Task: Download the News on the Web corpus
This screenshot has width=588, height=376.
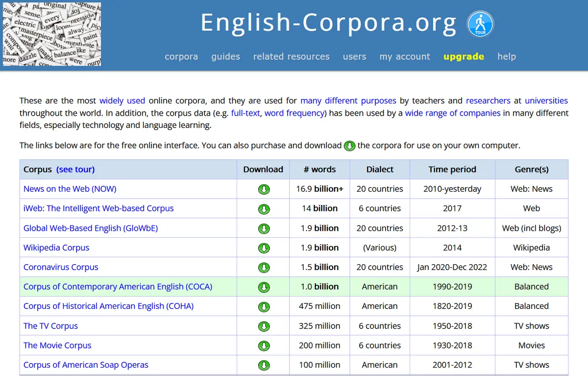Action: pyautogui.click(x=264, y=189)
